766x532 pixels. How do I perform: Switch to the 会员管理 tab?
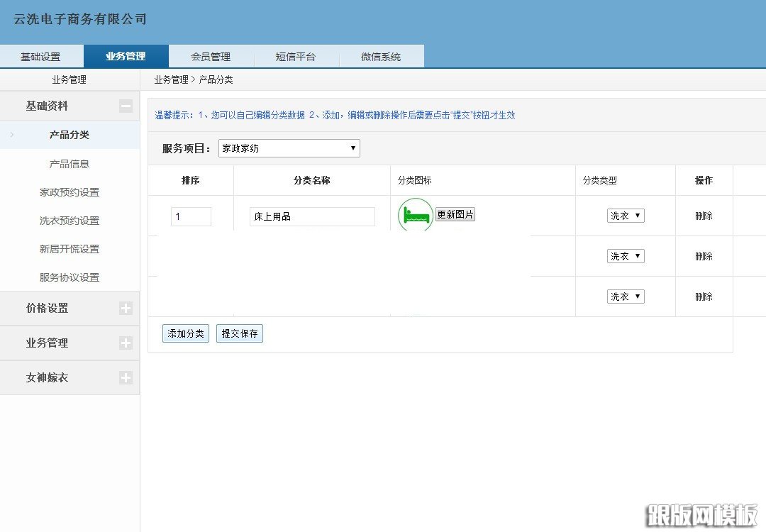tap(211, 55)
